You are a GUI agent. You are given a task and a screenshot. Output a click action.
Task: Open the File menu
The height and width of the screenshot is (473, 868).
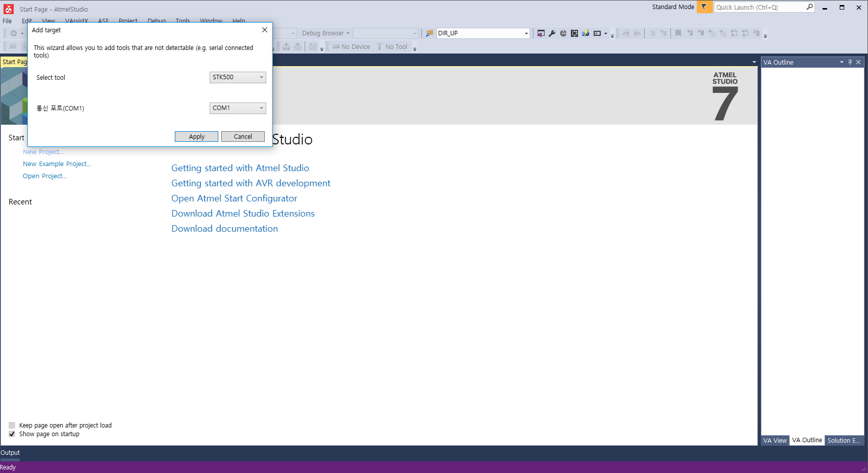[7, 21]
